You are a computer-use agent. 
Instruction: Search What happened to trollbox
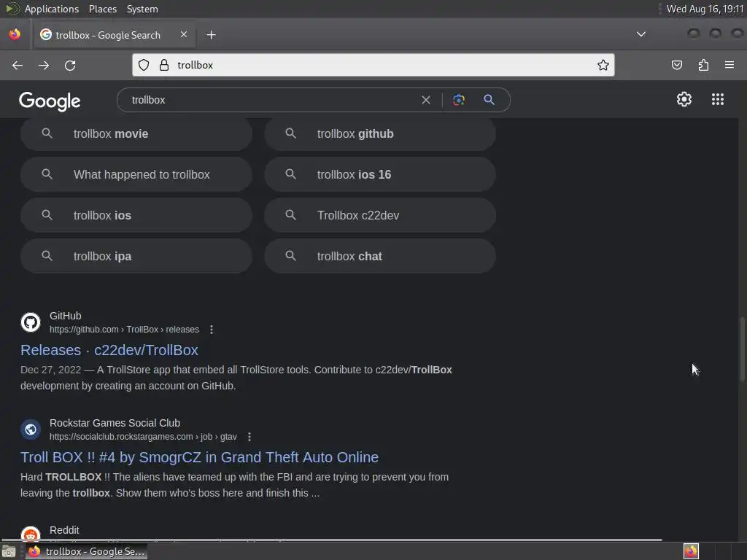coord(136,174)
